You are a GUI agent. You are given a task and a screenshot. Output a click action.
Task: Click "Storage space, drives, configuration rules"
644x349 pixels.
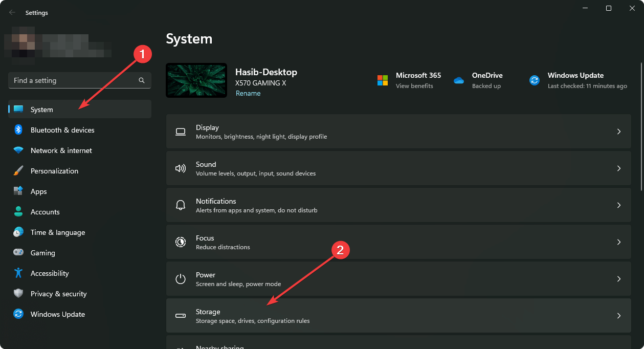tap(253, 321)
